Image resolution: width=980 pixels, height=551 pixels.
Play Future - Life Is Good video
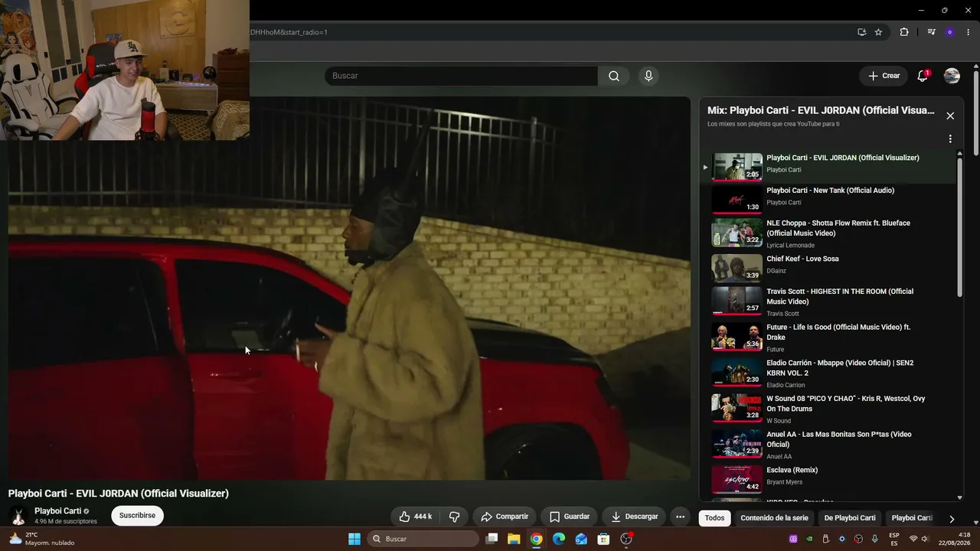tap(830, 337)
